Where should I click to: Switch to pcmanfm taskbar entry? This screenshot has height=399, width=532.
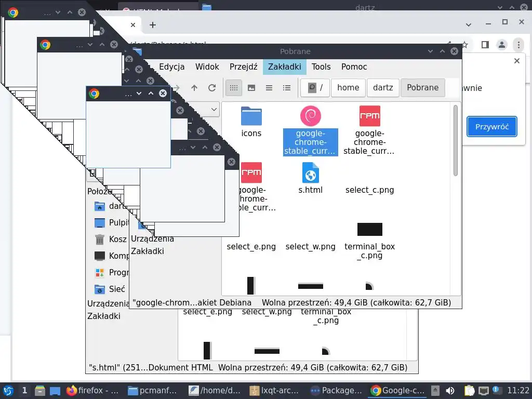click(152, 391)
